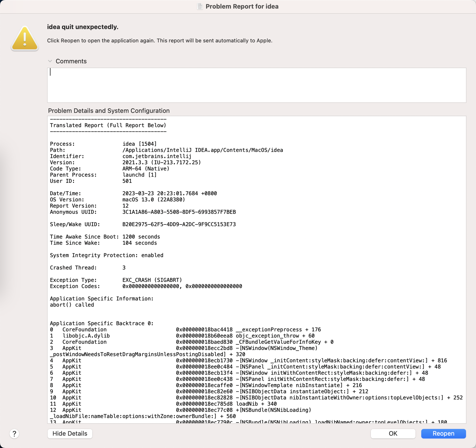Click backtrace row 6 NSWindow initWithContentRect
Viewport: 476px width, 448px height.
coord(239,373)
